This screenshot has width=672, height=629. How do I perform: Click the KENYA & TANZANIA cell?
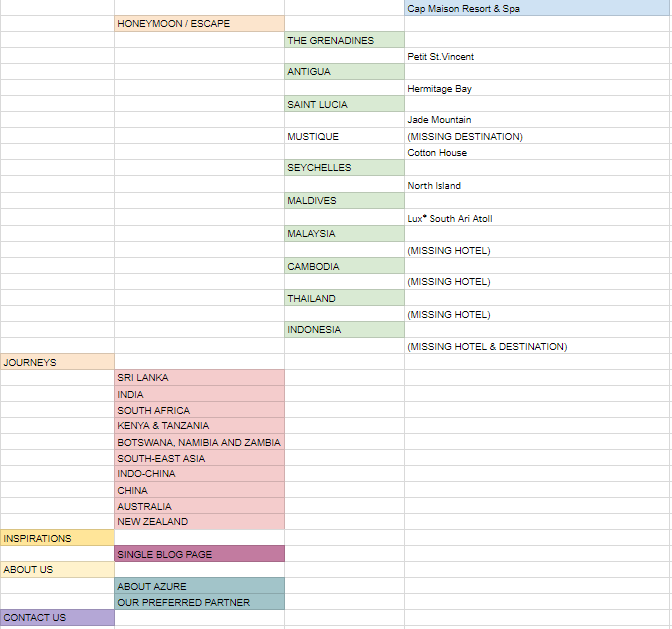point(199,425)
